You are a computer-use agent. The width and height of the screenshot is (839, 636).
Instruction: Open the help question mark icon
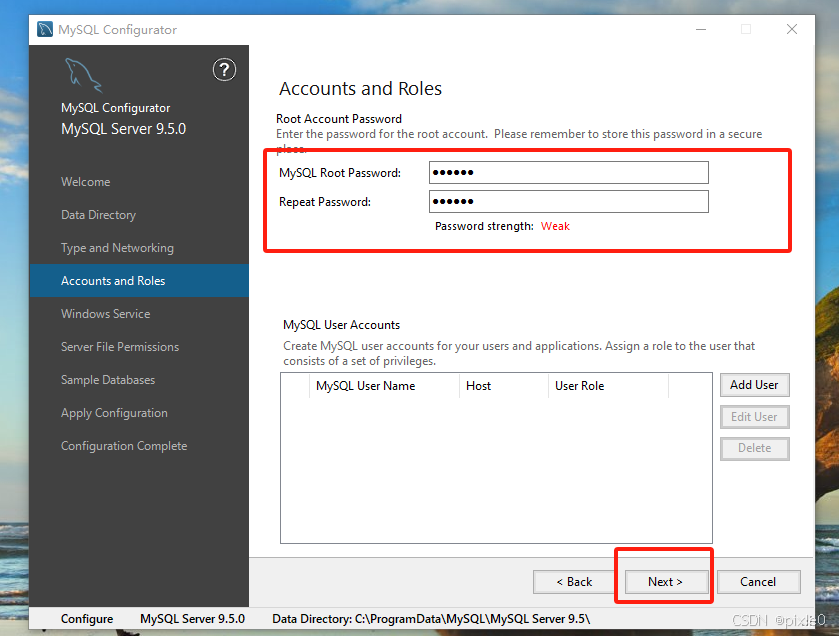click(224, 70)
